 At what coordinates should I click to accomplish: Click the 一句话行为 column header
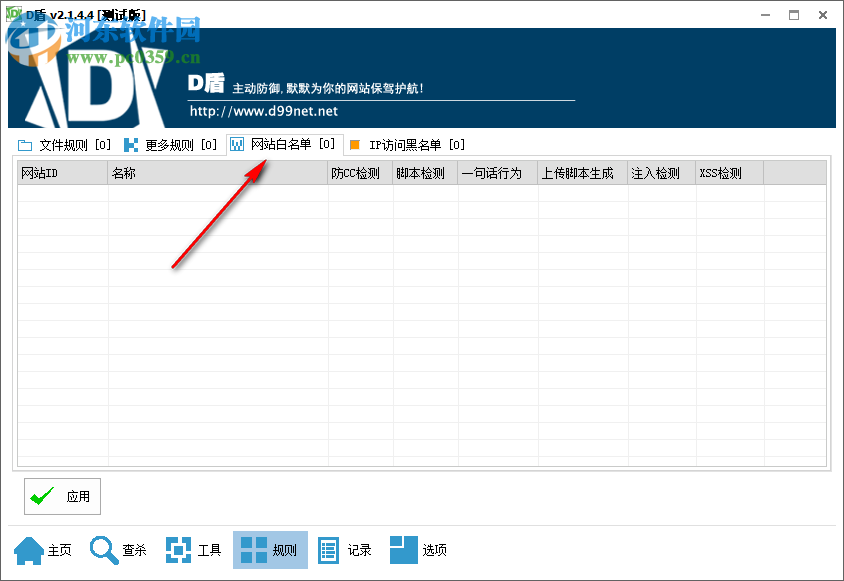pos(497,173)
